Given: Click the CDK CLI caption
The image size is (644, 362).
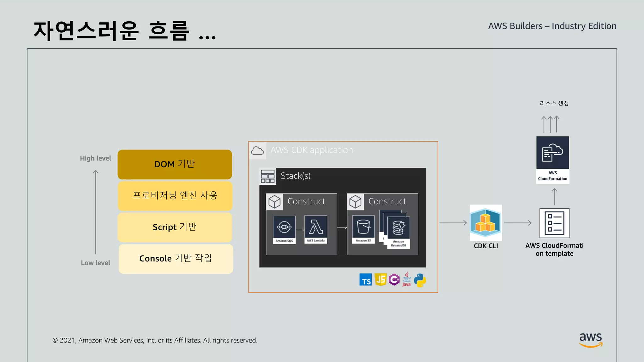Looking at the screenshot, I should point(486,246).
